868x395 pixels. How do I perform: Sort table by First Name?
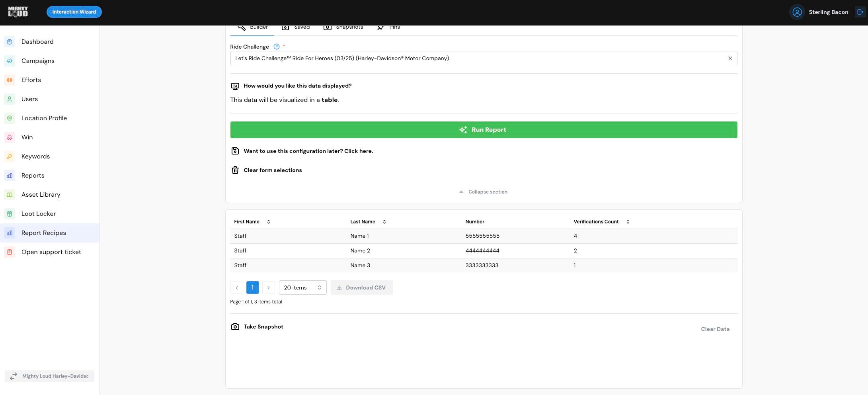(269, 222)
